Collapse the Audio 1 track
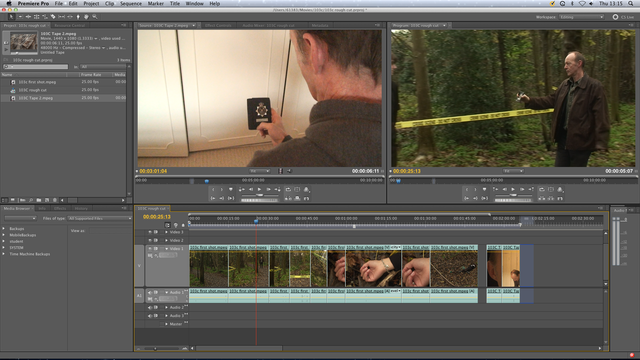The width and height of the screenshot is (640, 360). (x=167, y=293)
